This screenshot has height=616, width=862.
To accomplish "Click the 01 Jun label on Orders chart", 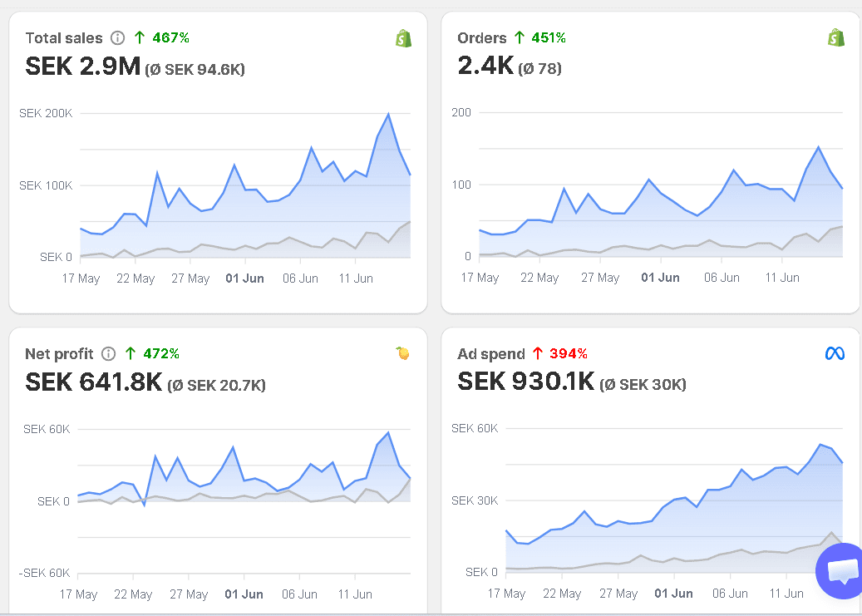I will point(660,278).
